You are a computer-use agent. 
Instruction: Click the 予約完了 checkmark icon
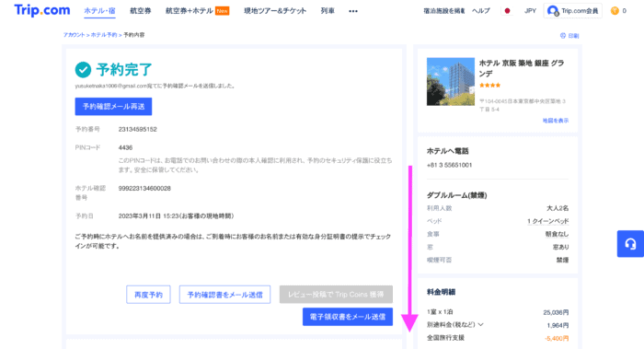point(83,70)
